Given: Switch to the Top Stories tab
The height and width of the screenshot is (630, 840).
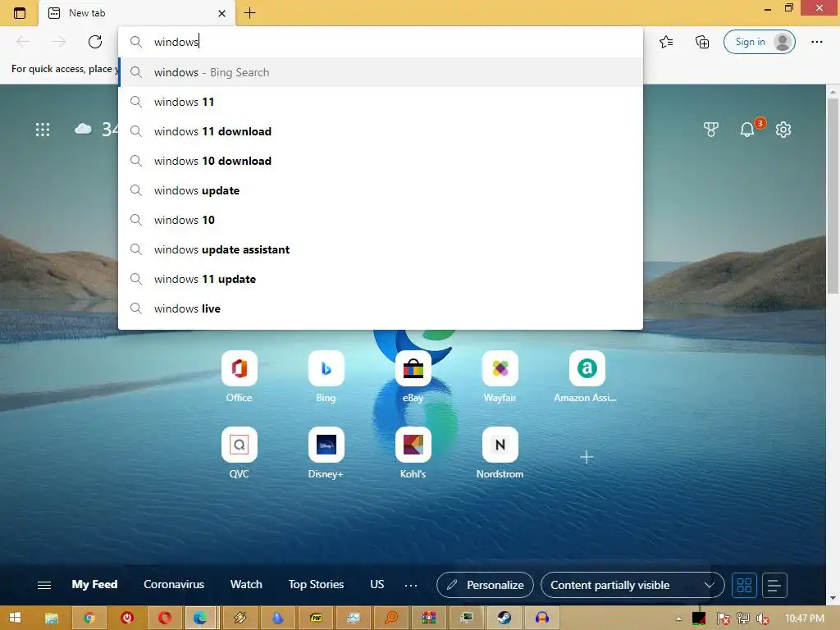Looking at the screenshot, I should 316,584.
